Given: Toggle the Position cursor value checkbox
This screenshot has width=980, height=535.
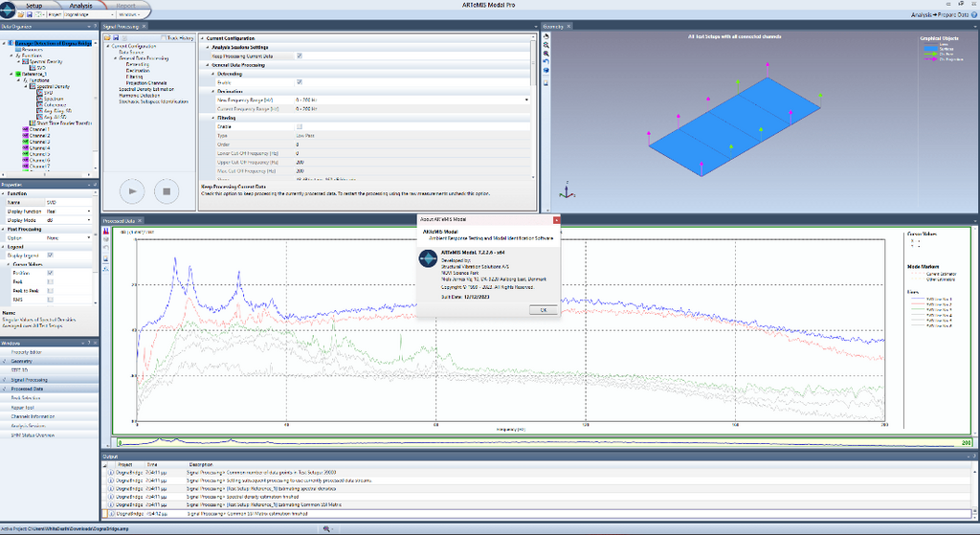Looking at the screenshot, I should tap(51, 273).
